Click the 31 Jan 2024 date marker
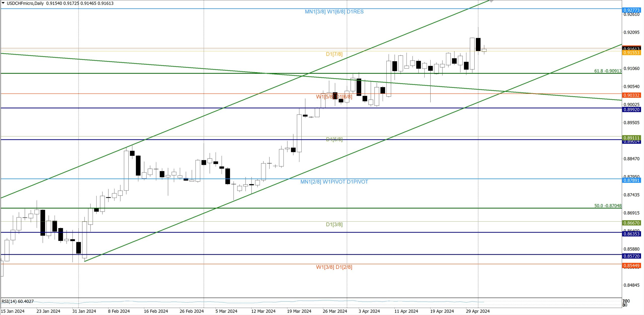 pos(84,311)
